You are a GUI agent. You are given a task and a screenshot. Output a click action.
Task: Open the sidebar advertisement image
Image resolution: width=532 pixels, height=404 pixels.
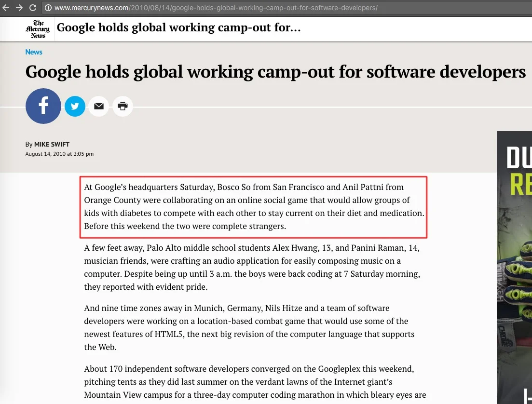[514, 267]
